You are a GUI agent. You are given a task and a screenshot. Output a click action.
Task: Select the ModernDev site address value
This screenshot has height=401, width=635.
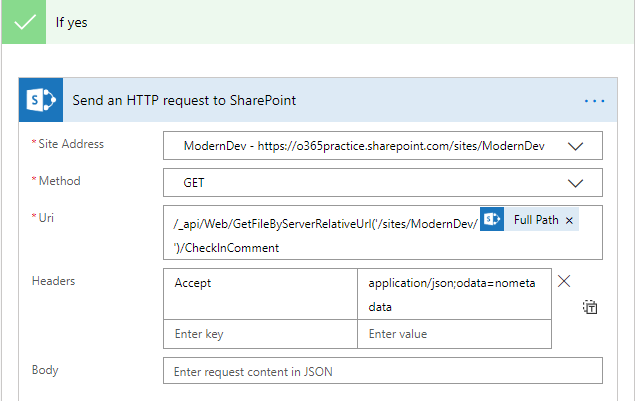(x=364, y=146)
